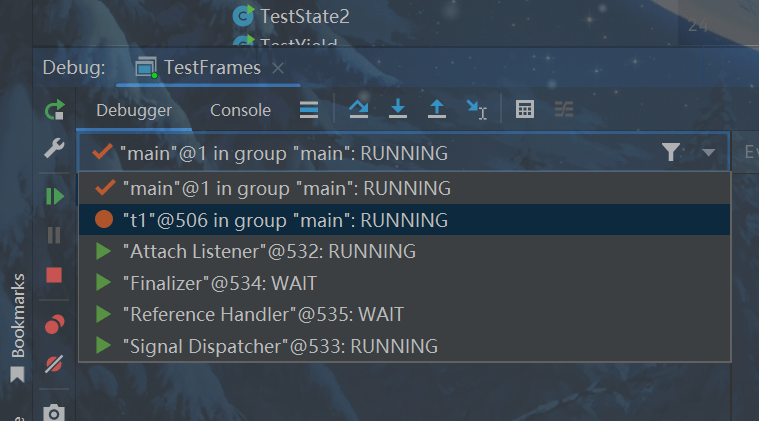Stop the debug session with red square
The height and width of the screenshot is (421, 759).
tap(54, 275)
